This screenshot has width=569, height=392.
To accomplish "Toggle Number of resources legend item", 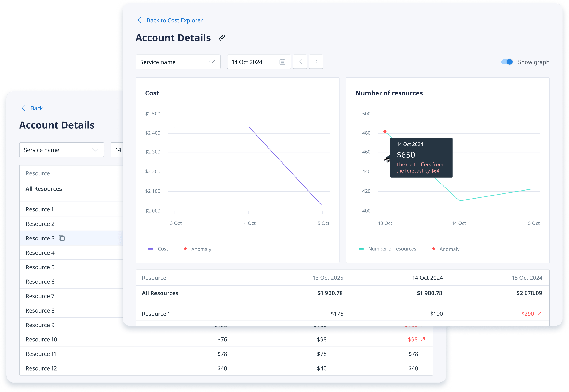I will (x=388, y=249).
